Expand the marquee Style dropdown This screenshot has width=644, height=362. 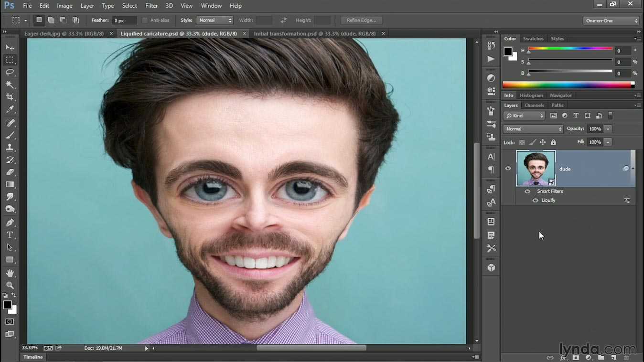[x=215, y=21]
